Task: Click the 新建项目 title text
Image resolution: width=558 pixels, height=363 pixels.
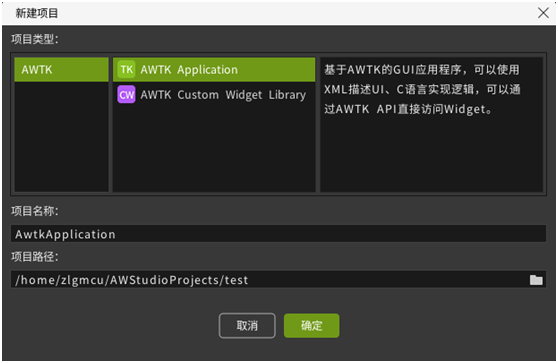Action: (37, 13)
